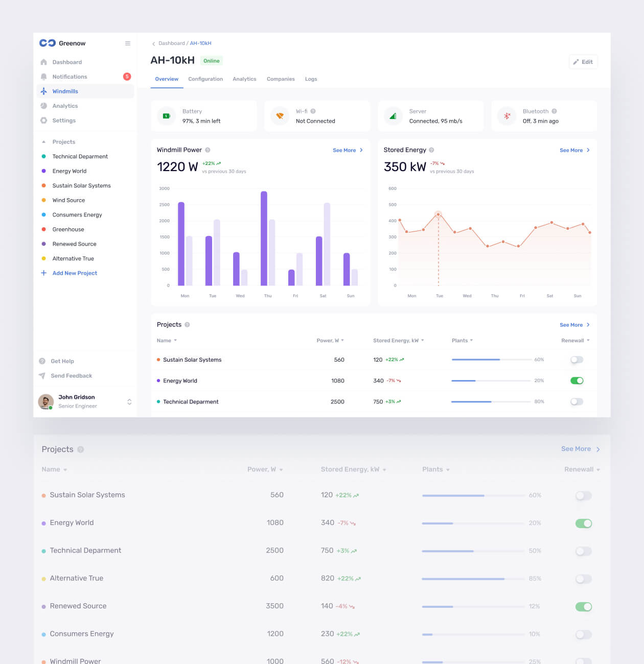Open the Logs tab
The width and height of the screenshot is (644, 664).
[311, 79]
